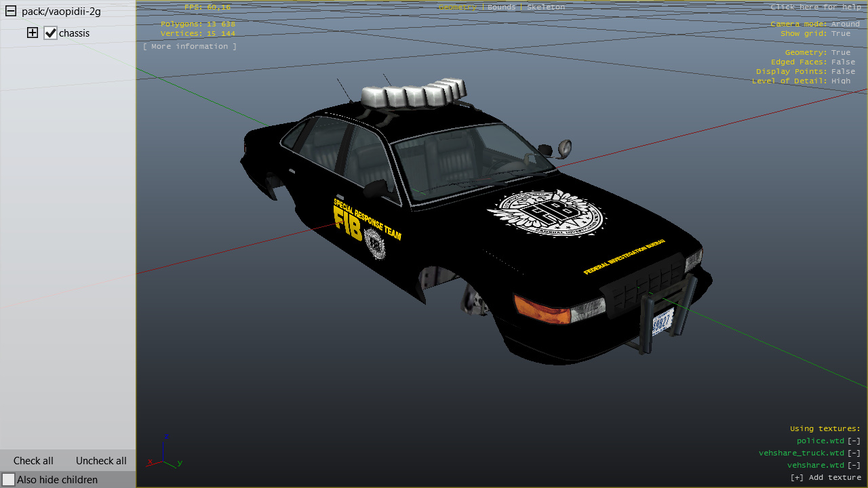
Task: Switch to the Skeleton view tab
Action: pos(545,7)
